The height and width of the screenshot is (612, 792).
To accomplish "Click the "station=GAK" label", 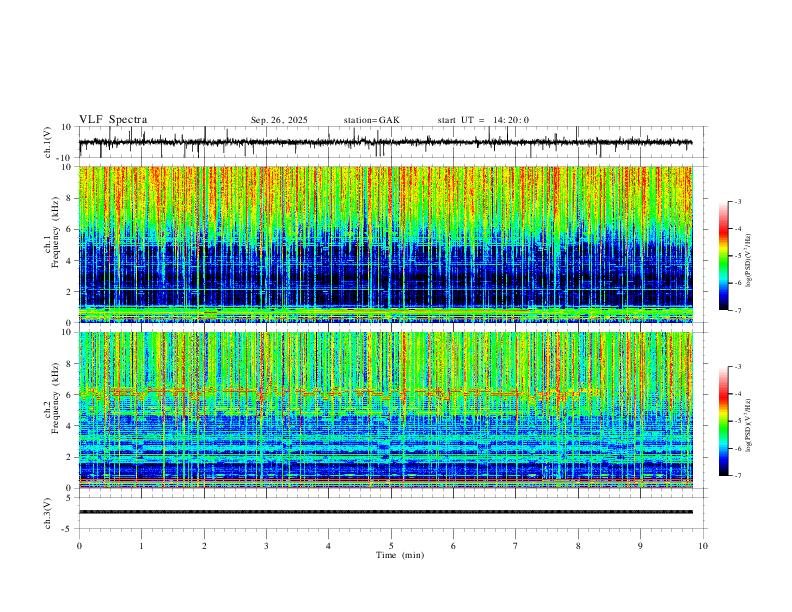I will 371,120.
